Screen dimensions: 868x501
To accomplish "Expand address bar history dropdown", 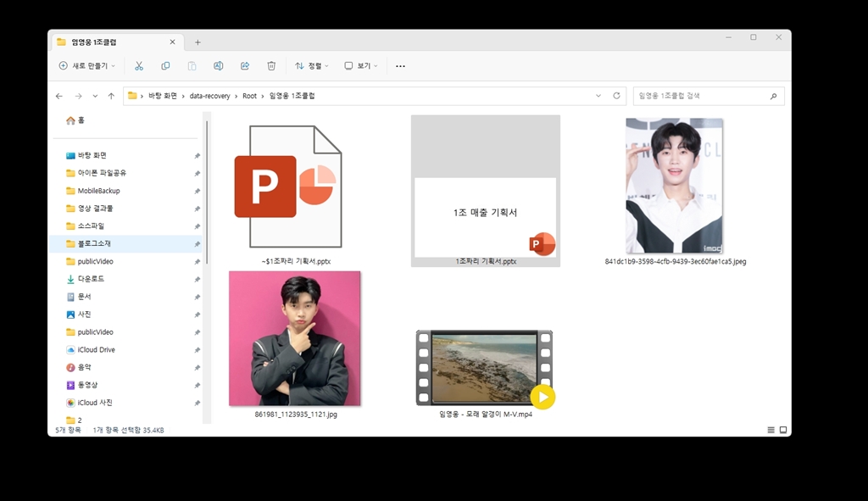I will click(598, 96).
